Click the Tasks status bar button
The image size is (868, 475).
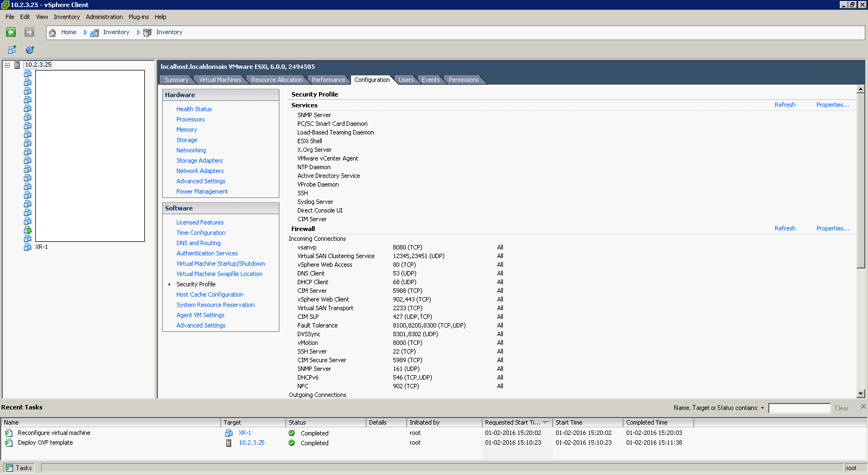click(19, 468)
